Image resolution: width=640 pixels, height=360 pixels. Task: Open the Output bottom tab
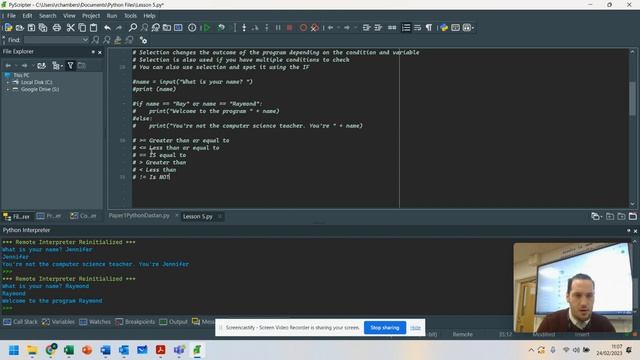tap(173, 322)
